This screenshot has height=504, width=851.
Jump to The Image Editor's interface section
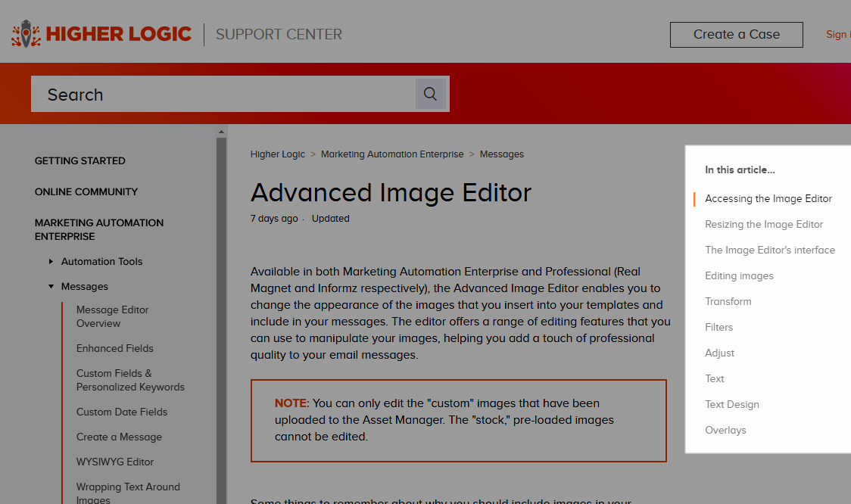click(769, 250)
